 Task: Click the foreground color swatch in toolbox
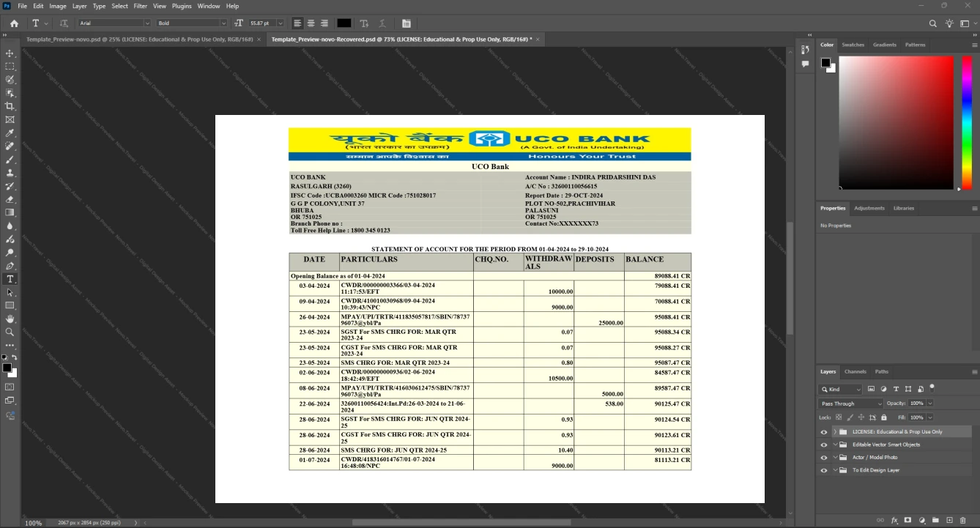pos(7,368)
